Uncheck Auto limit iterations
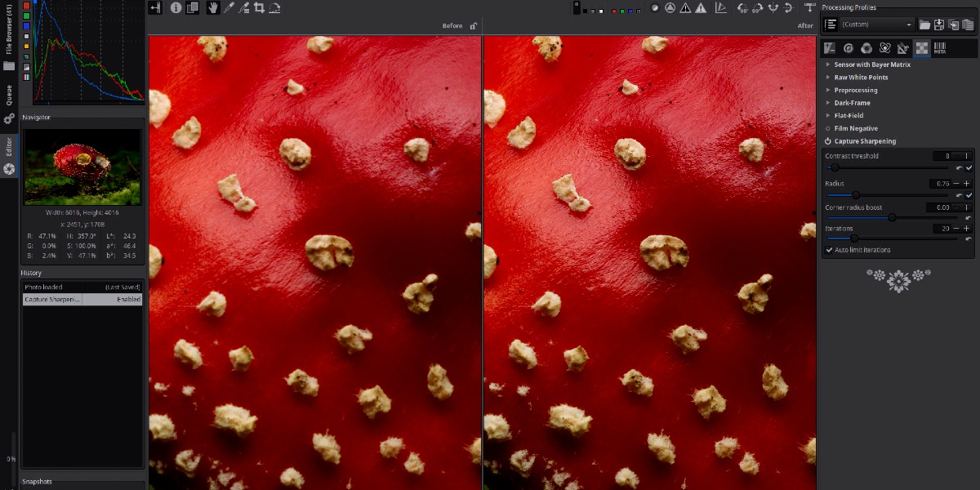The image size is (980, 490). (x=830, y=250)
